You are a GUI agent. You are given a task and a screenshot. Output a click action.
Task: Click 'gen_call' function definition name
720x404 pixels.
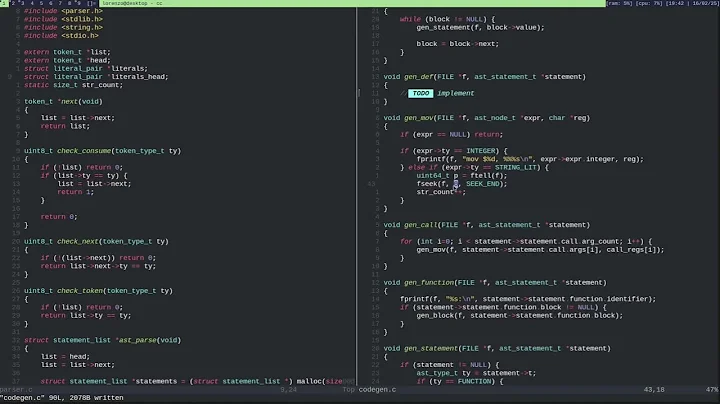(x=421, y=225)
